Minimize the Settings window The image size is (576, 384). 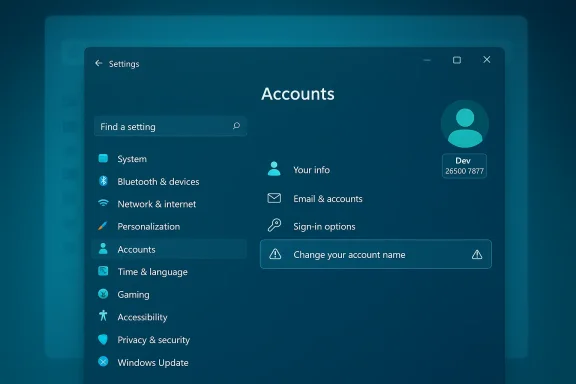tap(427, 60)
